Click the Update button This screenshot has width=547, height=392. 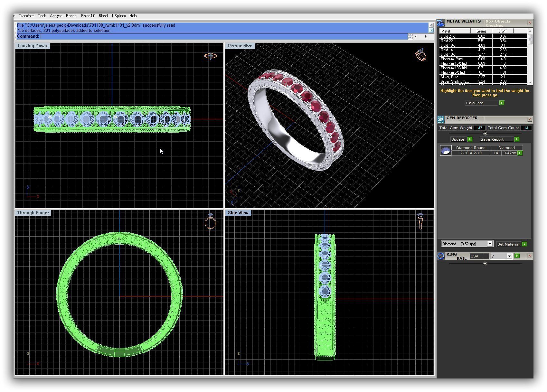tap(458, 139)
